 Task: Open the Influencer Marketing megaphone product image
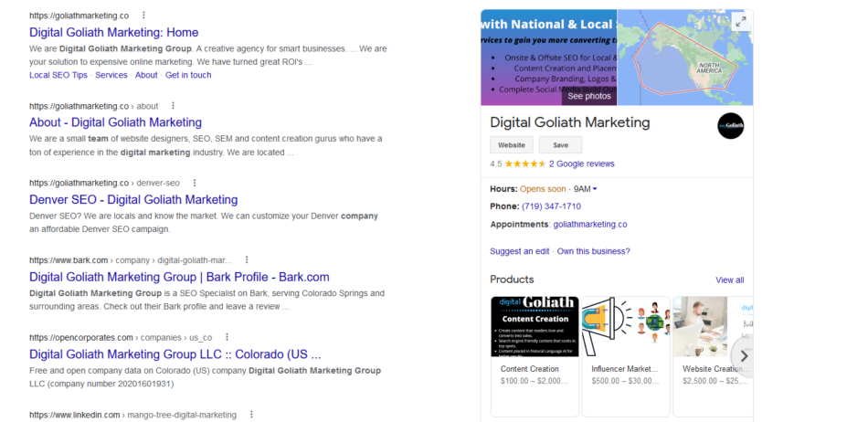pos(626,326)
